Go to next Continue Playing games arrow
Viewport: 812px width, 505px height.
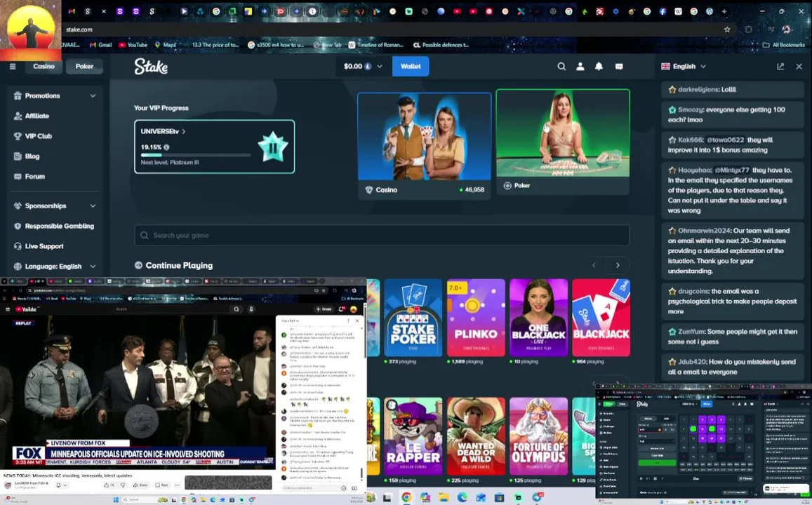pos(618,265)
